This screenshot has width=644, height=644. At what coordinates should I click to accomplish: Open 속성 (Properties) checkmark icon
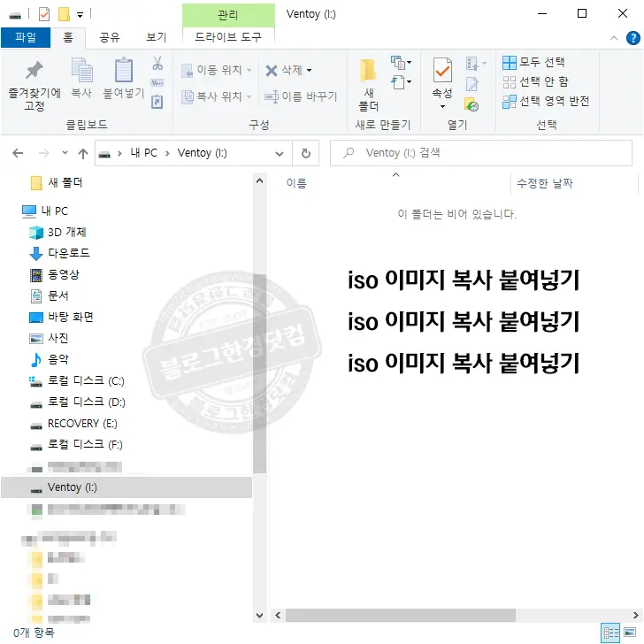pos(442,71)
